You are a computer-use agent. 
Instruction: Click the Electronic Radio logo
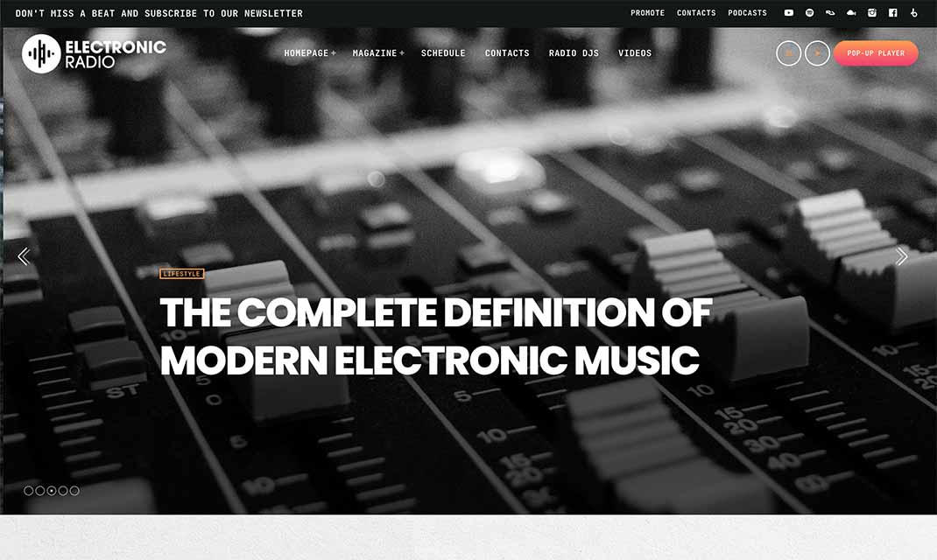click(94, 54)
